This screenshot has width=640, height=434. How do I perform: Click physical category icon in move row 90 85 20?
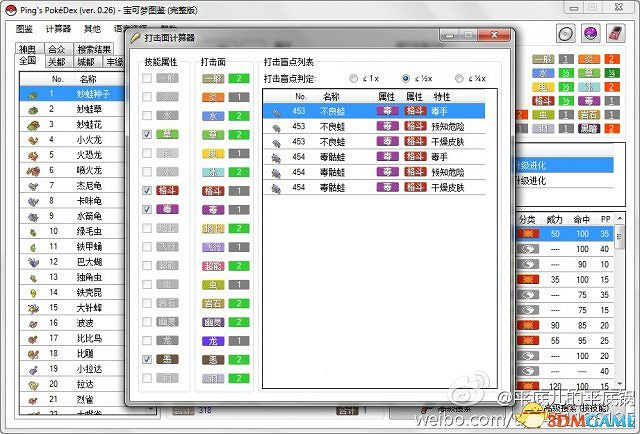528,325
